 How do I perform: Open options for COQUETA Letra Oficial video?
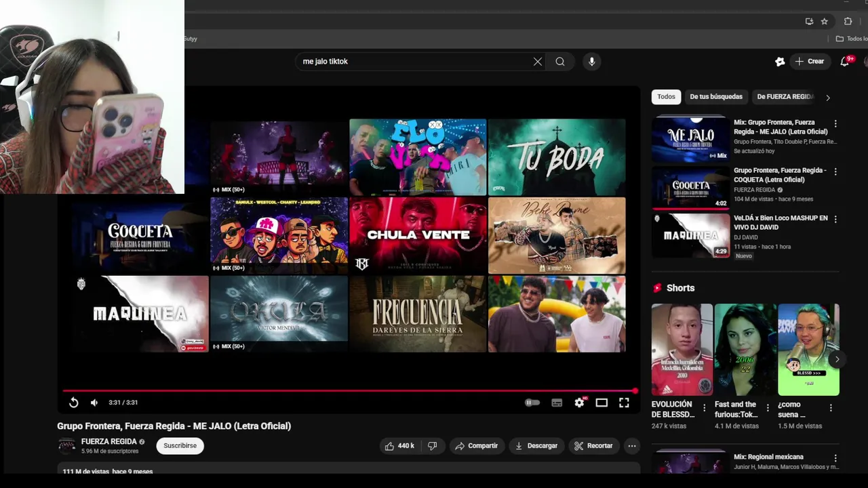click(x=835, y=172)
